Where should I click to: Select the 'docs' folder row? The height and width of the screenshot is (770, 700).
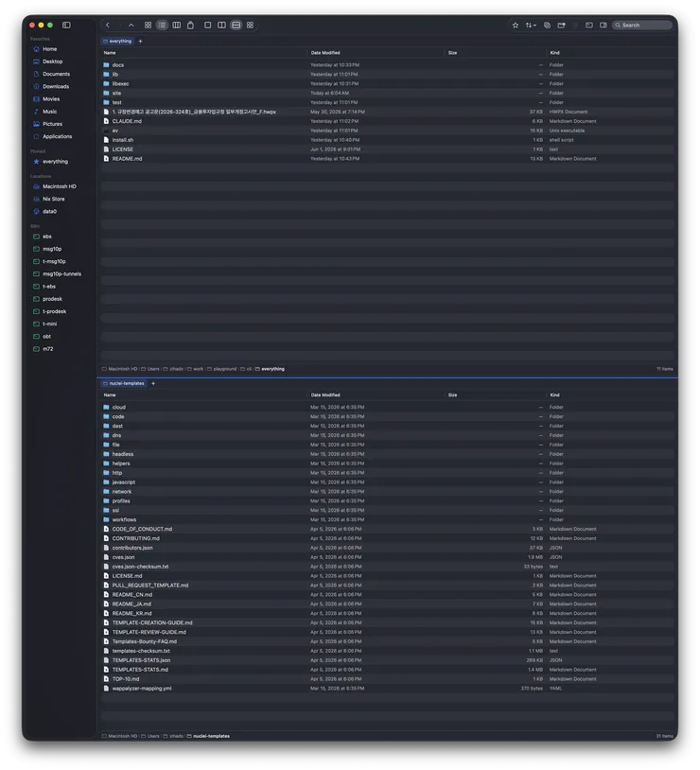[x=388, y=65]
